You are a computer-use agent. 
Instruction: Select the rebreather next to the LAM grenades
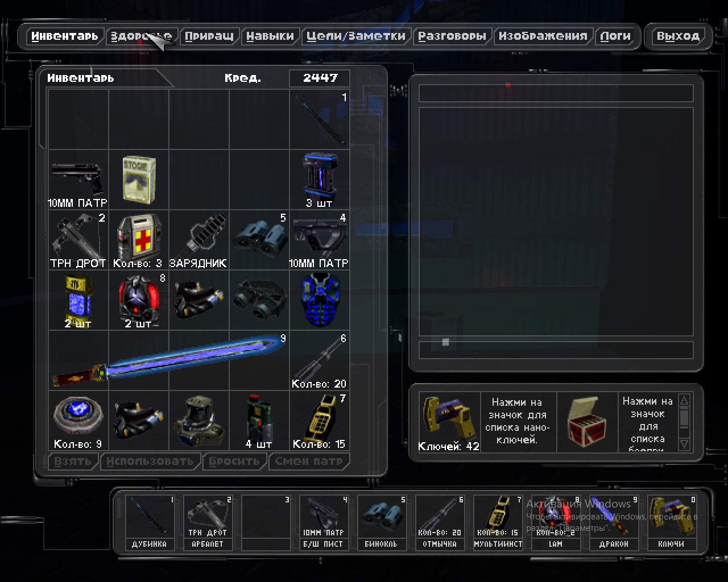[199, 300]
